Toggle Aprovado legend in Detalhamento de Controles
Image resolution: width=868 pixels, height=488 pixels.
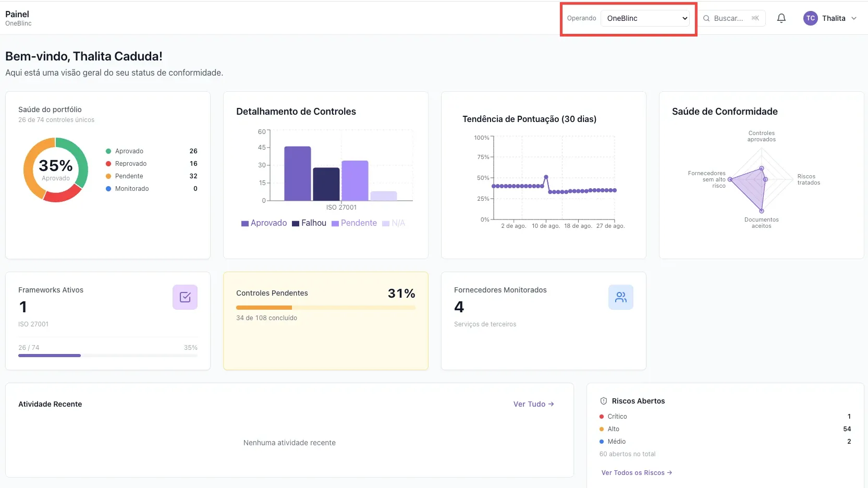(264, 223)
